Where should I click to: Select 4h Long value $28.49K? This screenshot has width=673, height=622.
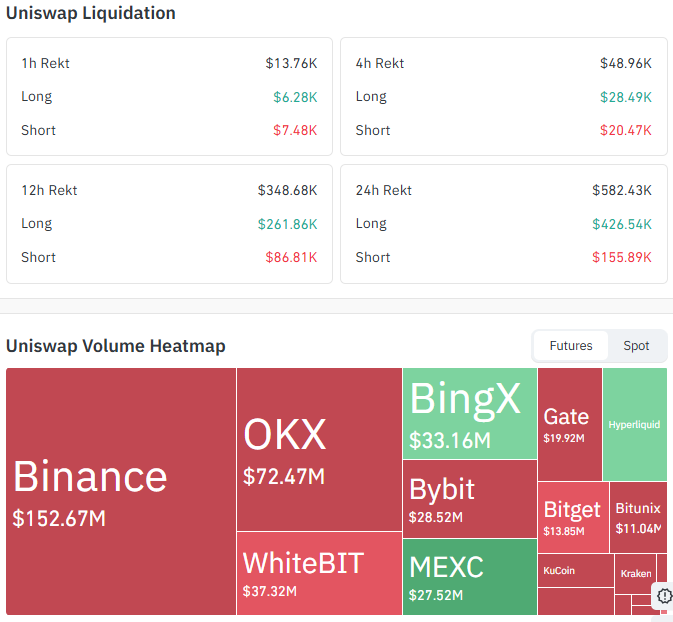click(x=626, y=97)
